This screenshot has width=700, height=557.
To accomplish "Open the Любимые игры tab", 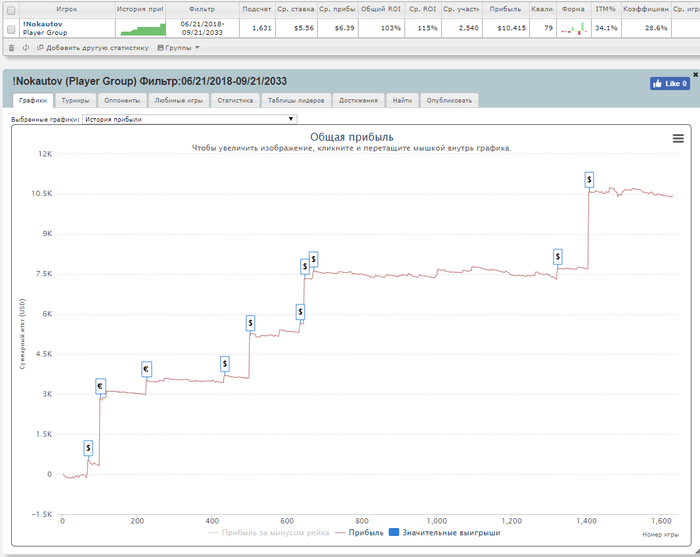I will (179, 100).
